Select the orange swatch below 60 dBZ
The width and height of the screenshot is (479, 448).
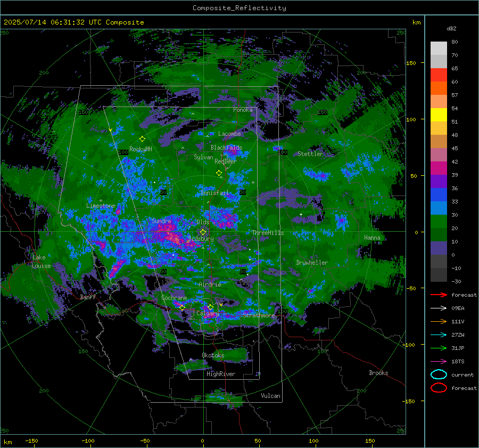click(x=439, y=88)
